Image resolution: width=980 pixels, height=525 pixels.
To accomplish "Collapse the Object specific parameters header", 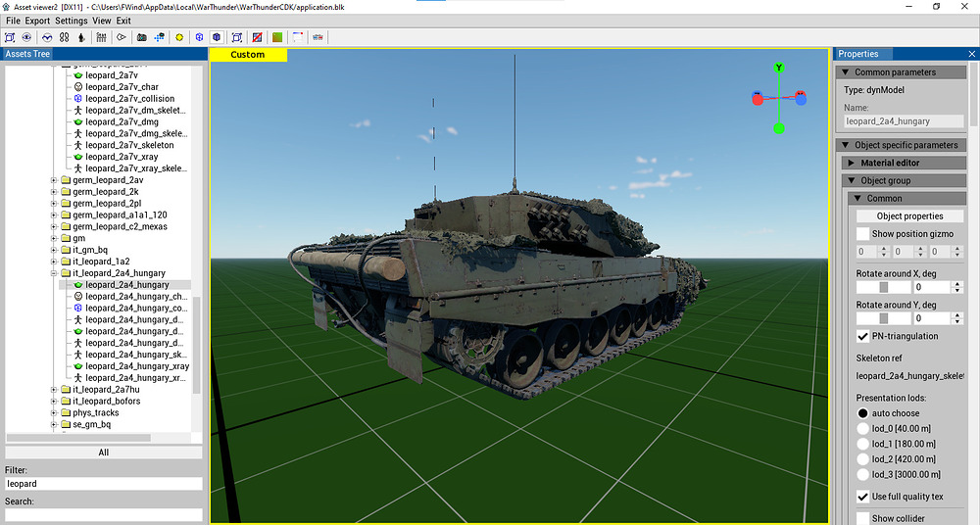I will [x=846, y=145].
